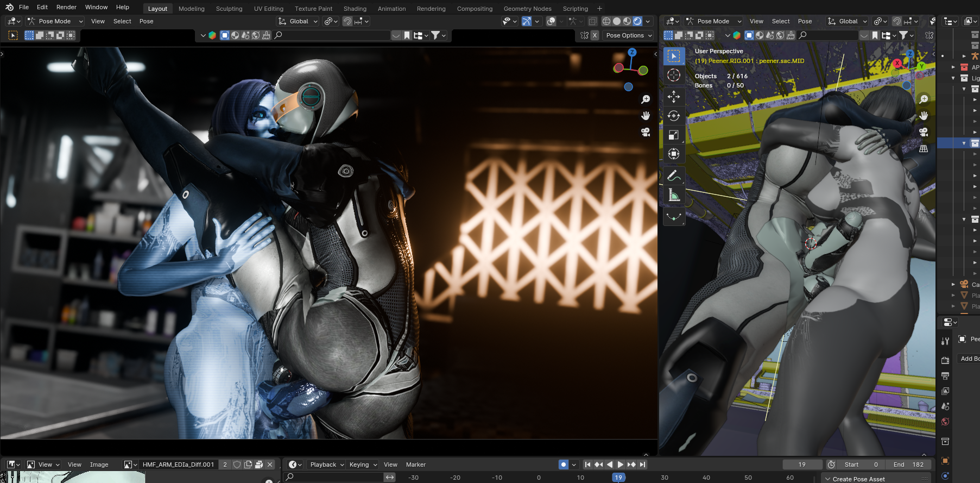Expand the Create Pose Asset panel
The image size is (980, 483).
(x=858, y=479)
